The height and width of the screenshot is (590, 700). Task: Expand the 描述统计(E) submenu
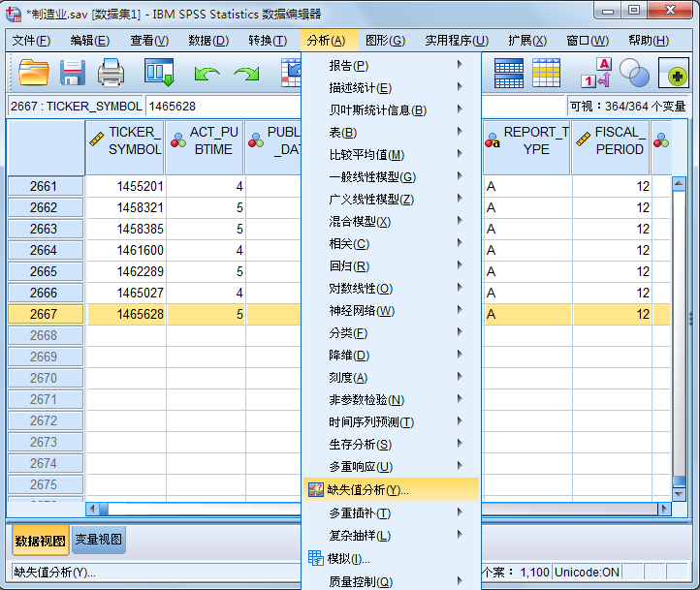(392, 87)
